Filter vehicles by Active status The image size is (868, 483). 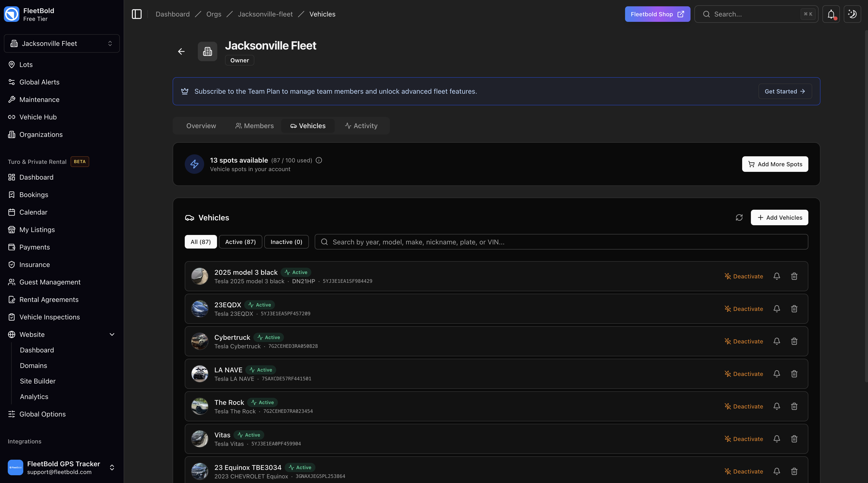240,241
